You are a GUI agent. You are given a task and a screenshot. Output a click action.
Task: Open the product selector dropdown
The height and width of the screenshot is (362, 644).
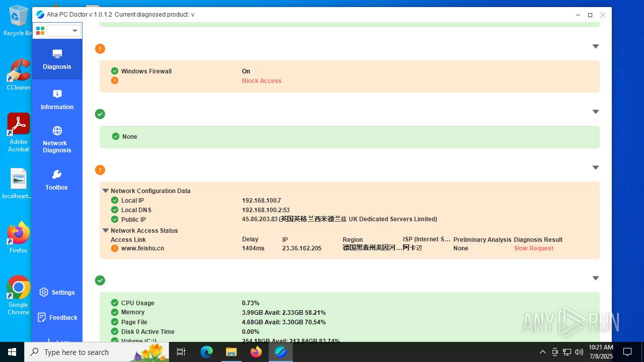point(64,31)
